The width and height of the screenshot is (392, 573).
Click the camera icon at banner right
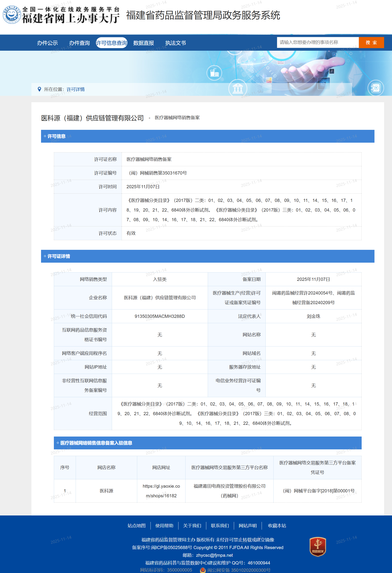point(376,88)
